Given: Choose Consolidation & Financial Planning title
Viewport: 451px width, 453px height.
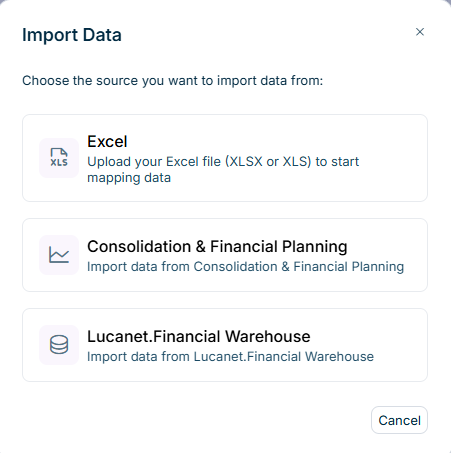Looking at the screenshot, I should point(217,247).
